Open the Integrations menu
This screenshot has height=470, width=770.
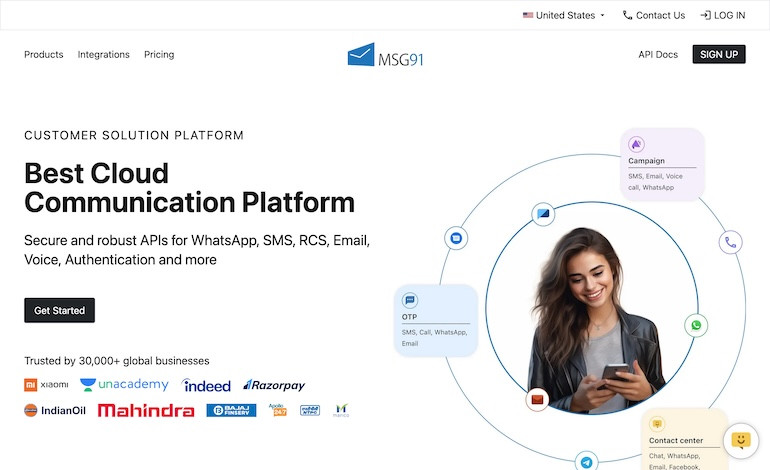104,55
